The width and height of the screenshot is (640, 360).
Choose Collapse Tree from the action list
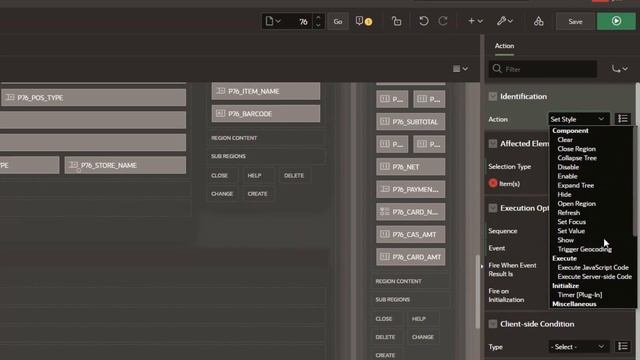(x=577, y=158)
